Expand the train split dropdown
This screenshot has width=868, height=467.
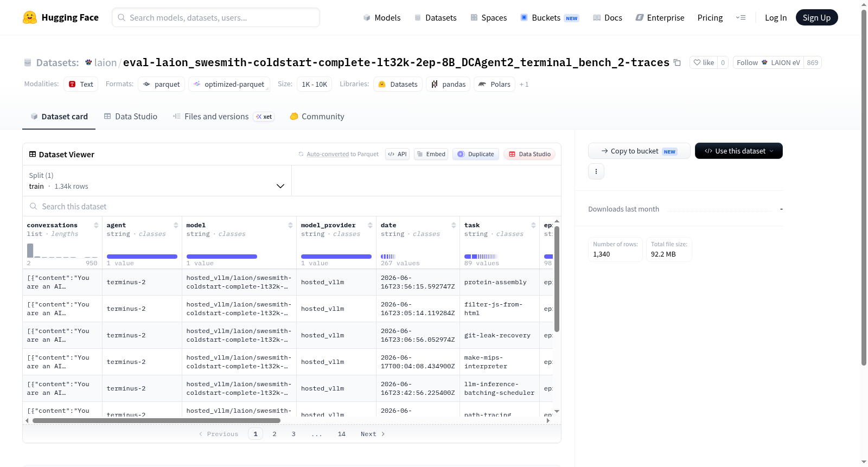pyautogui.click(x=157, y=181)
